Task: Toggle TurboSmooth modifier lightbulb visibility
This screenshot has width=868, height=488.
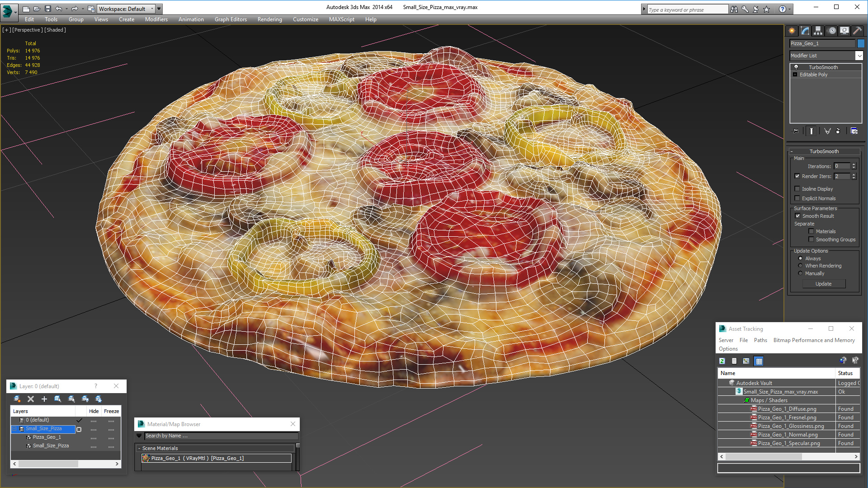Action: pos(796,67)
